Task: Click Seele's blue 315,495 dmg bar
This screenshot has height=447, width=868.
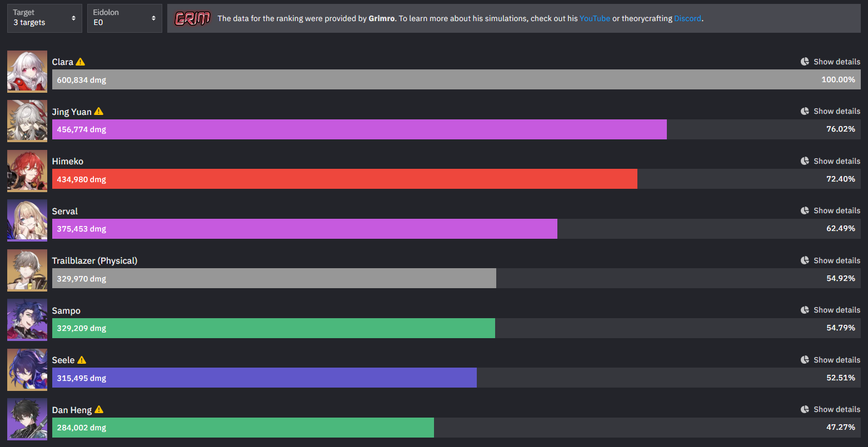Action: click(x=265, y=378)
